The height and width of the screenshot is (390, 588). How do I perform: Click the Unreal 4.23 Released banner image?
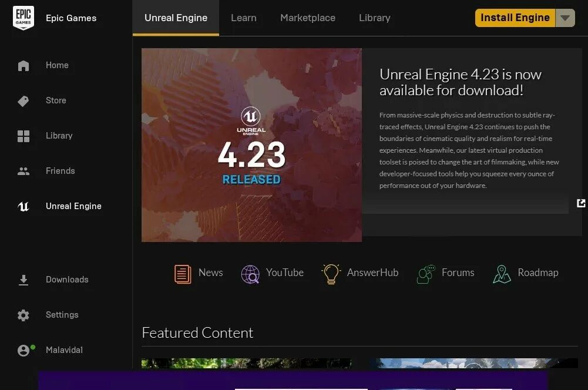pos(251,145)
